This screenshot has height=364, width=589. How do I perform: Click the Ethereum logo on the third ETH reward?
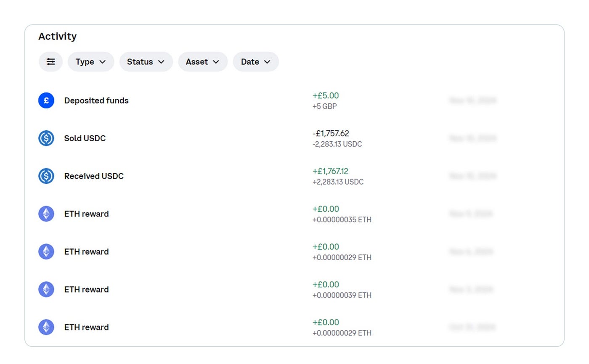(46, 289)
